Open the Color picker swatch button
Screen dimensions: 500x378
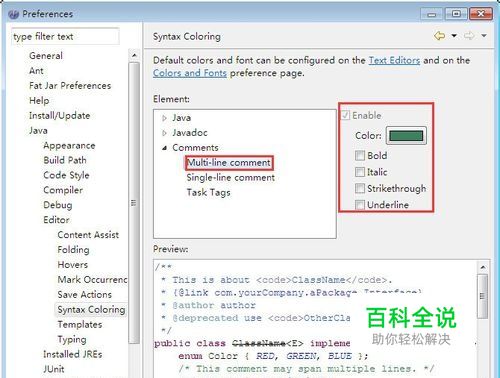(406, 136)
